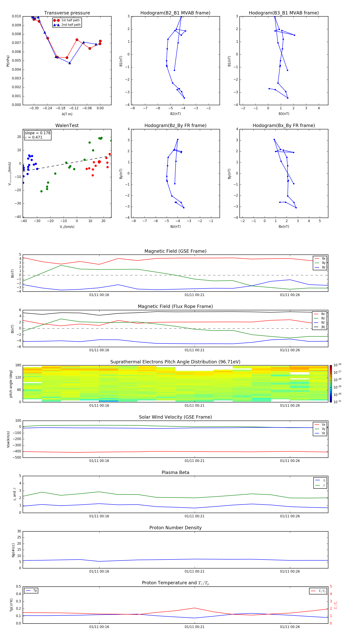Viewport: 351px width, 644px height.
Task: Click the 'Tp' legend entry
Action: click(31, 591)
